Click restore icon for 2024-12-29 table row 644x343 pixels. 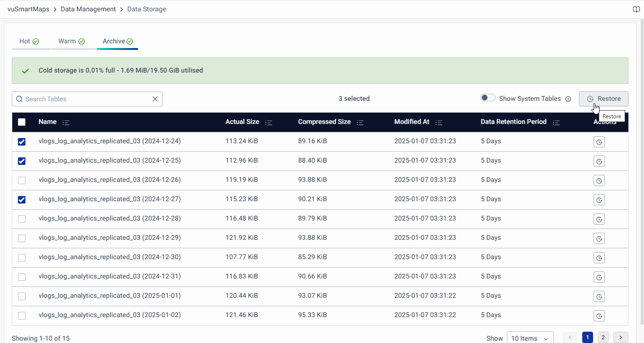[x=599, y=238]
